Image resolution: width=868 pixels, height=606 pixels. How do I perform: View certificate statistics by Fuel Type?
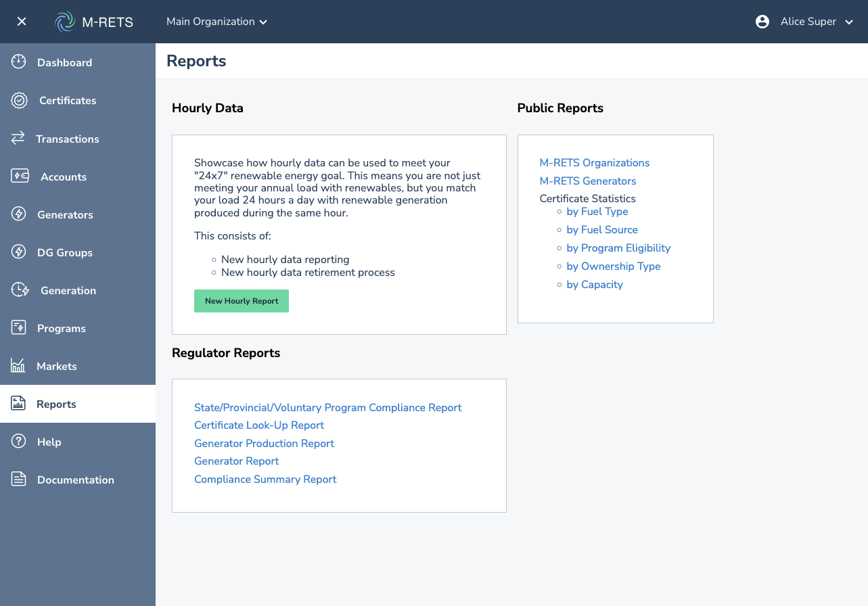tap(597, 211)
